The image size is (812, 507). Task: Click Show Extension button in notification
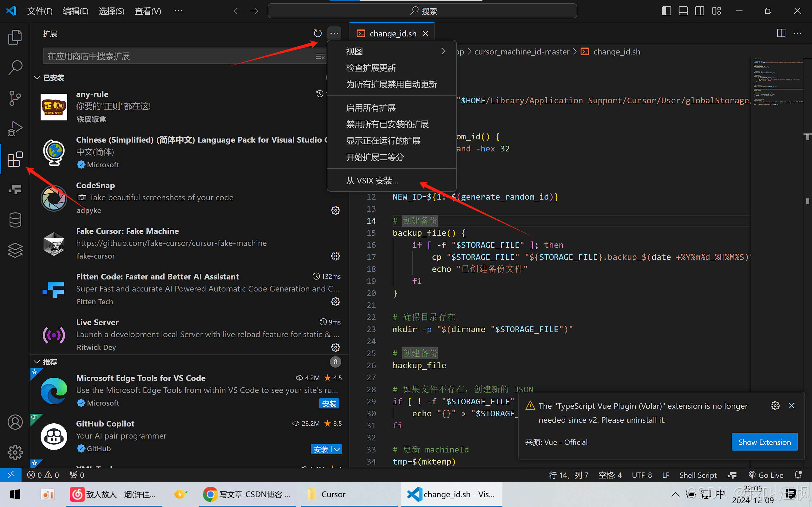(x=765, y=442)
